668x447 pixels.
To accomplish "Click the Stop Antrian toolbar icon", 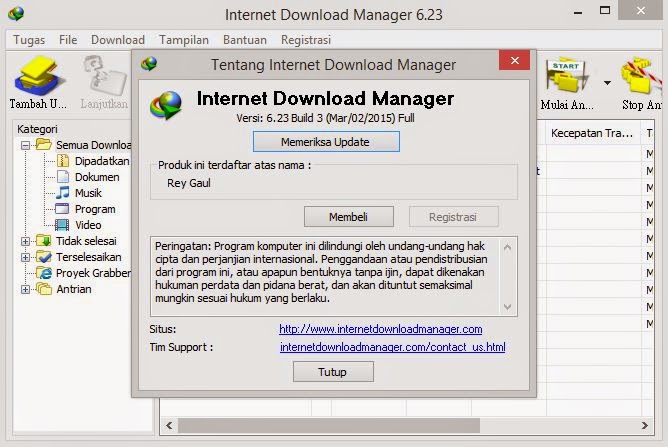I will point(642,75).
